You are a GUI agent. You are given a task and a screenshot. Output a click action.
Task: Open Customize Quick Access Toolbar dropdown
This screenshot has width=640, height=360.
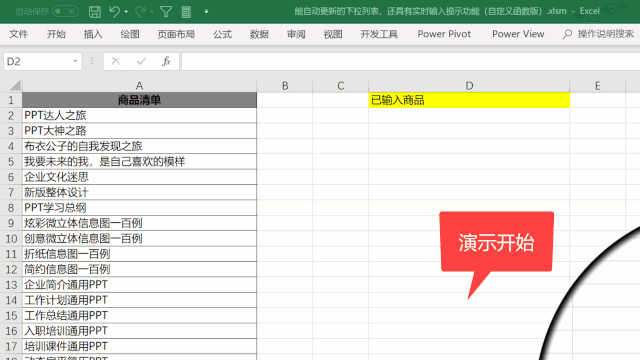(x=206, y=12)
